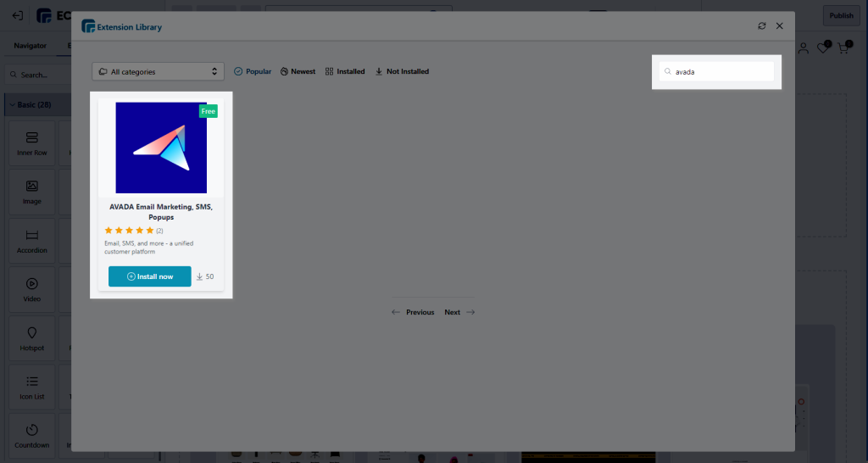
Task: Go to the Next page of extensions
Action: coord(459,312)
